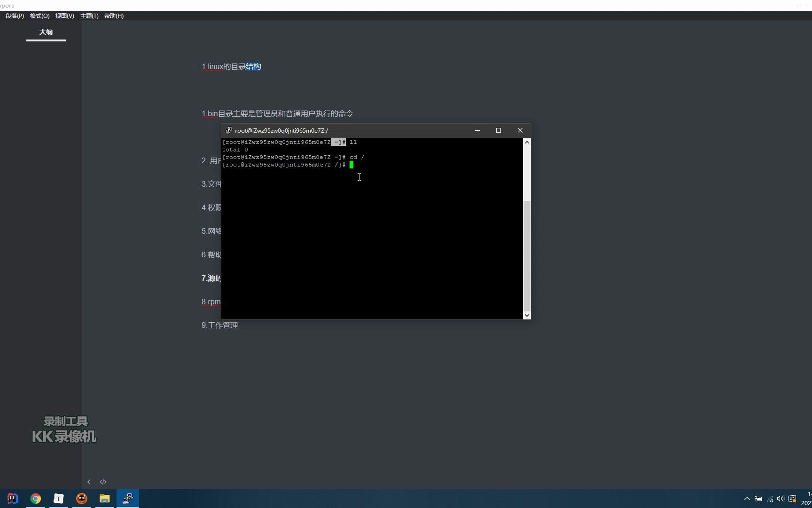The image size is (812, 508).
Task: Click the Windows Update tray icon
Action: [792, 499]
